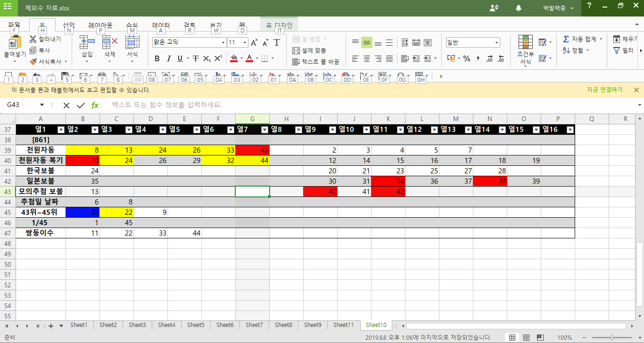
Task: Click the zoom slider in status bar
Action: point(611,337)
